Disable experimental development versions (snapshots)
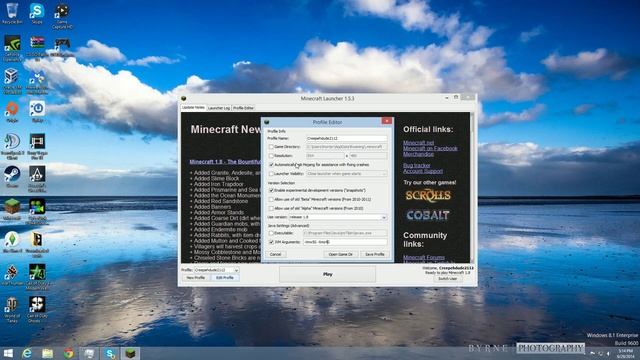The image size is (640, 360). coord(271,190)
